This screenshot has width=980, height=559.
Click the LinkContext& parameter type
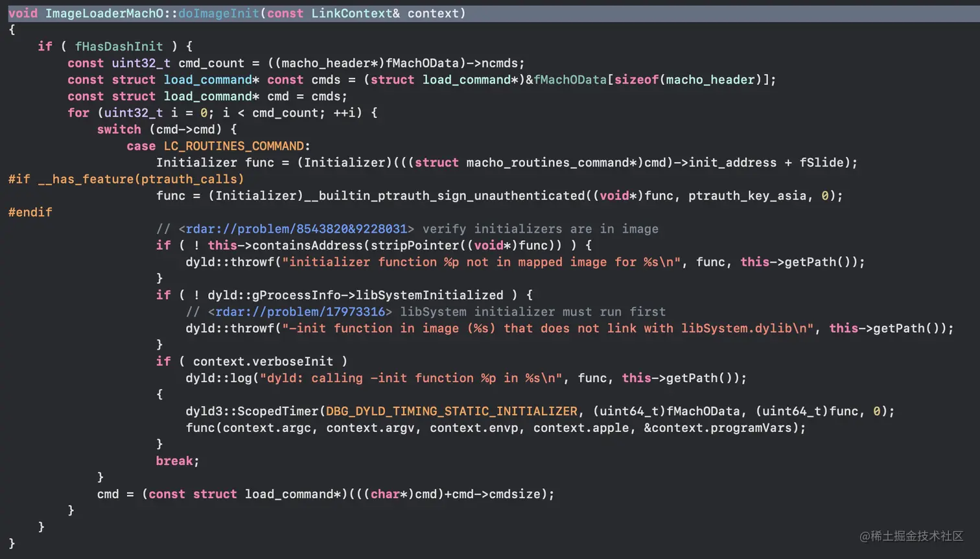(x=356, y=13)
